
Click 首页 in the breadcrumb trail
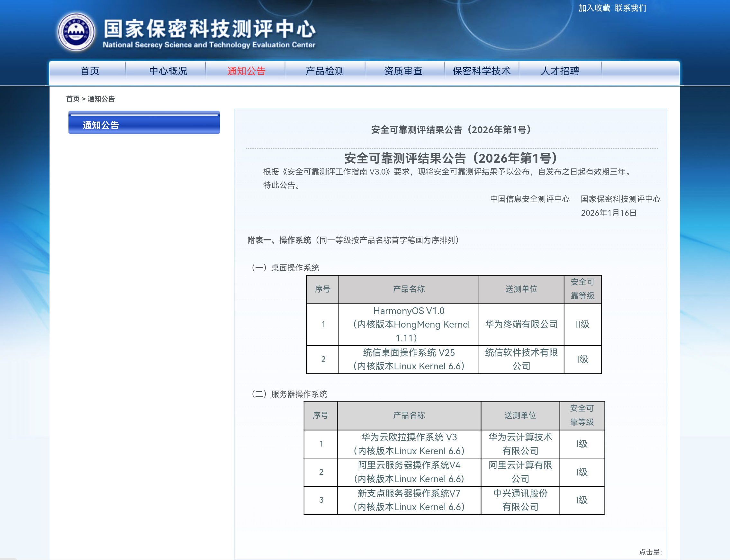coord(73,99)
